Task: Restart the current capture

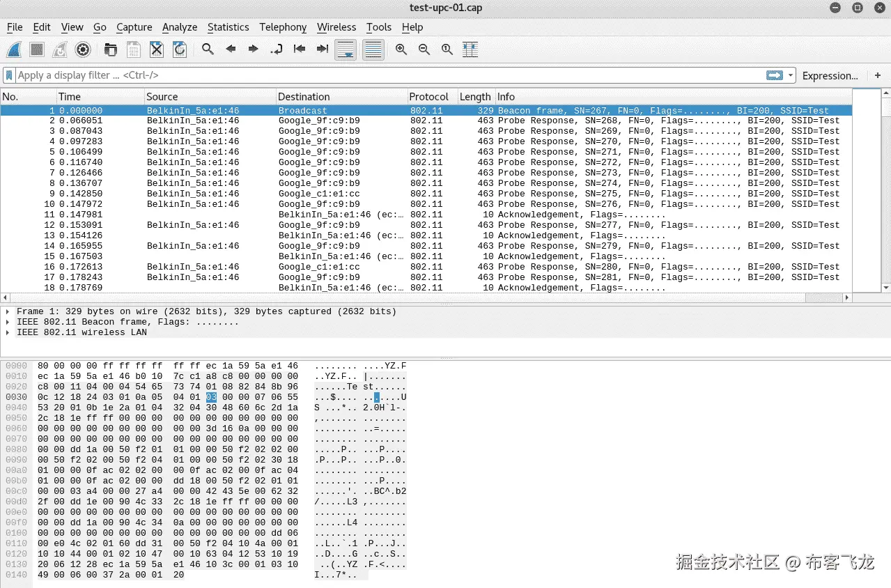Action: tap(60, 49)
